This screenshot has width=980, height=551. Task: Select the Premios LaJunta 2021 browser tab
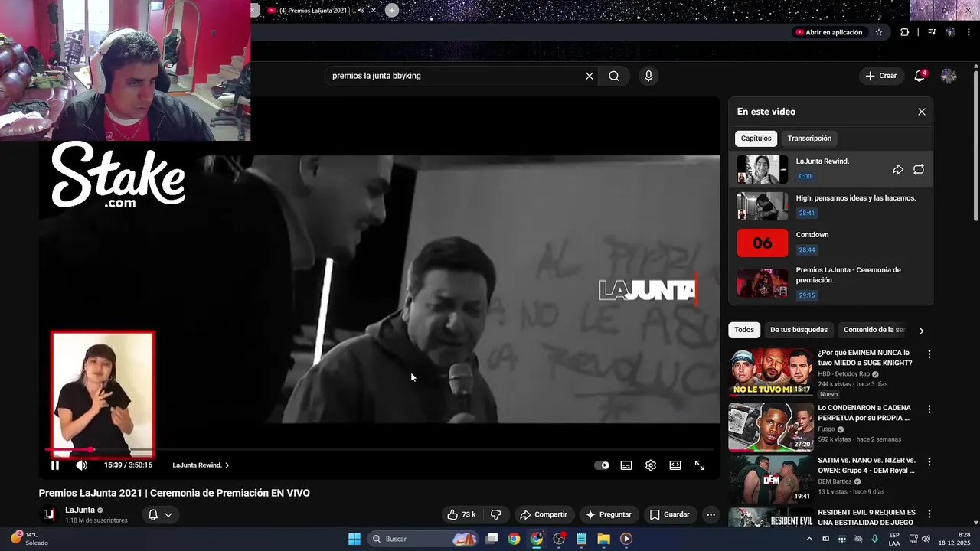pyautogui.click(x=314, y=10)
